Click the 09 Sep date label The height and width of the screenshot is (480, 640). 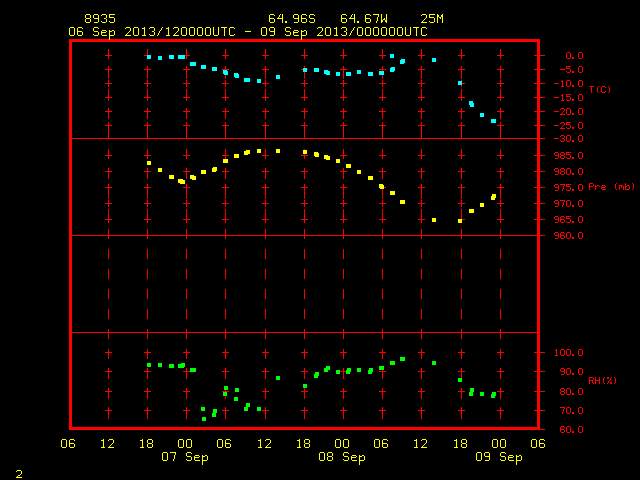pos(499,457)
